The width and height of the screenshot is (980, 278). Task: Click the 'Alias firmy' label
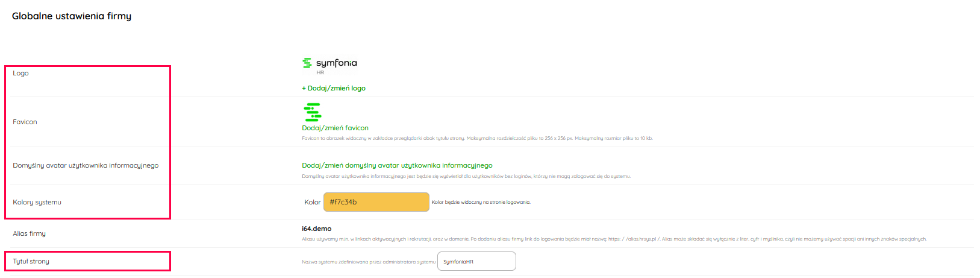(x=30, y=233)
